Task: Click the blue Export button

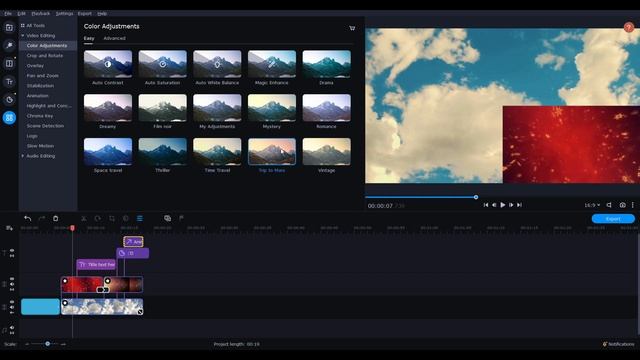Action: [x=613, y=219]
